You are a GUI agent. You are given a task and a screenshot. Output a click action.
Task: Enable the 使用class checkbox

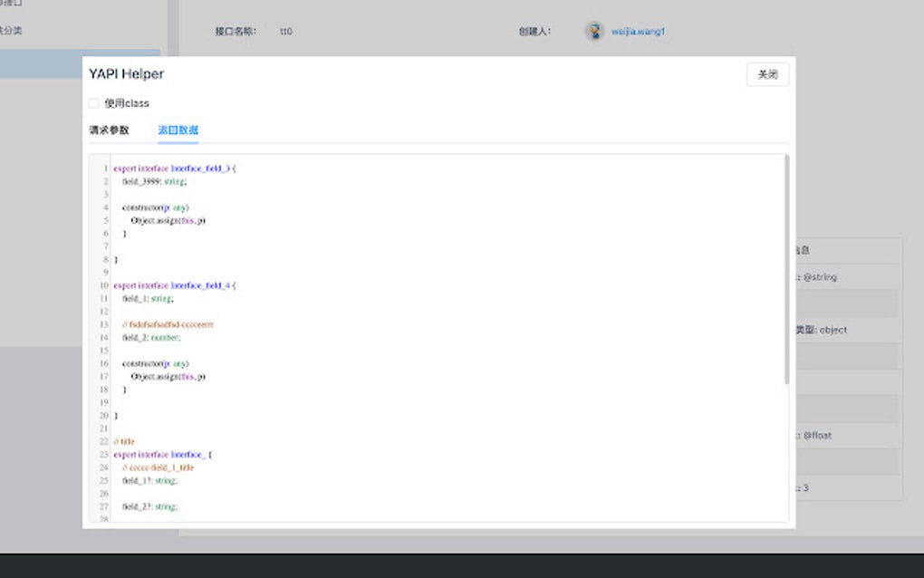[x=94, y=102]
